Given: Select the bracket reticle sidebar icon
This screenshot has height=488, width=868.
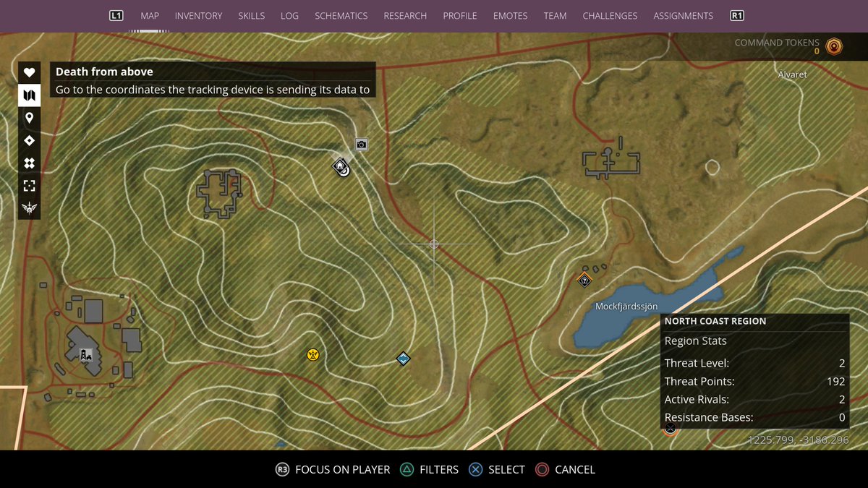Looking at the screenshot, I should 29,186.
